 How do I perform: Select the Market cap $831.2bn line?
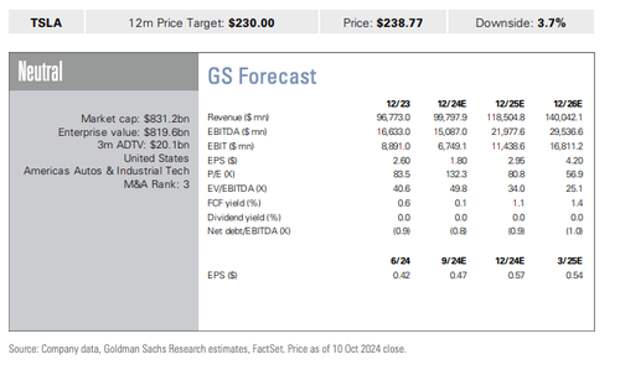tap(135, 119)
